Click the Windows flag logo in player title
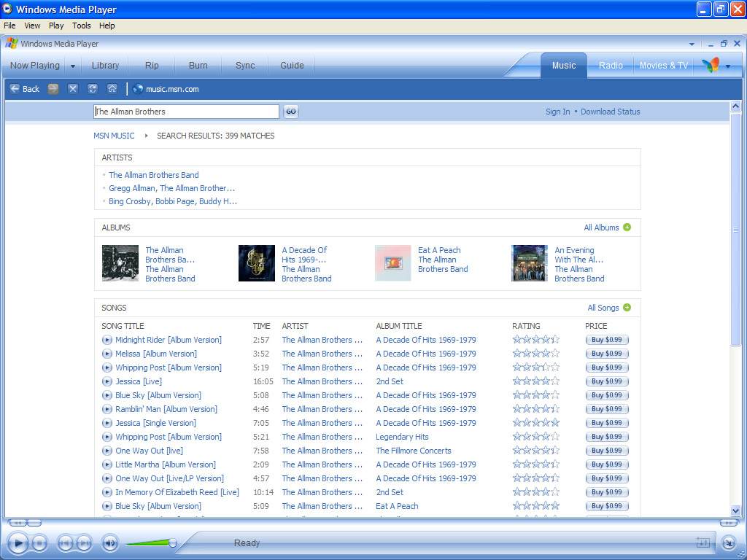 pos(12,43)
